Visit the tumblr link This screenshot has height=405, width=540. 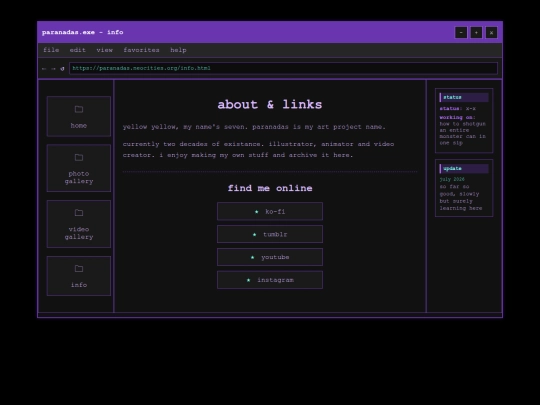(270, 234)
